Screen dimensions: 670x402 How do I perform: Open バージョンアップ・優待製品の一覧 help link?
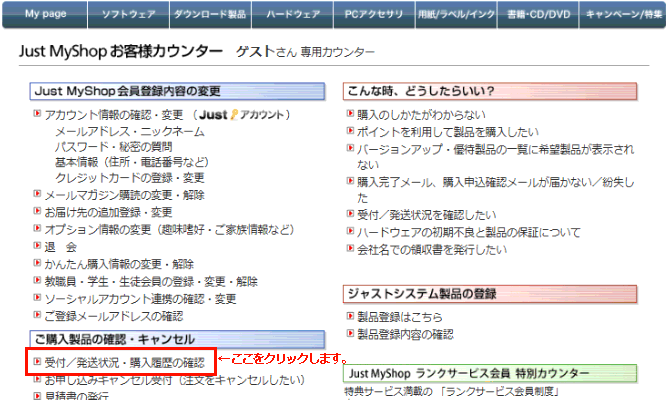click(496, 157)
